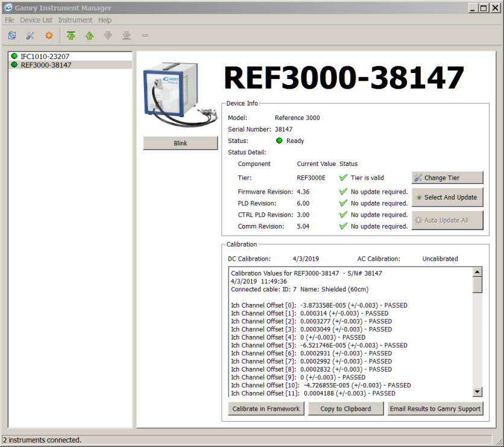Click the green check for CTRL PLD Revision
Image resolution: width=504 pixels, height=447 pixels.
(343, 215)
